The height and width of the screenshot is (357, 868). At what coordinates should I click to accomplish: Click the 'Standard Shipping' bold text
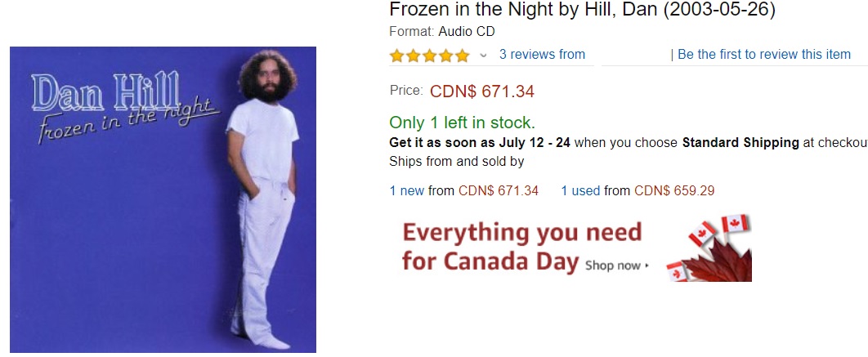pyautogui.click(x=740, y=142)
